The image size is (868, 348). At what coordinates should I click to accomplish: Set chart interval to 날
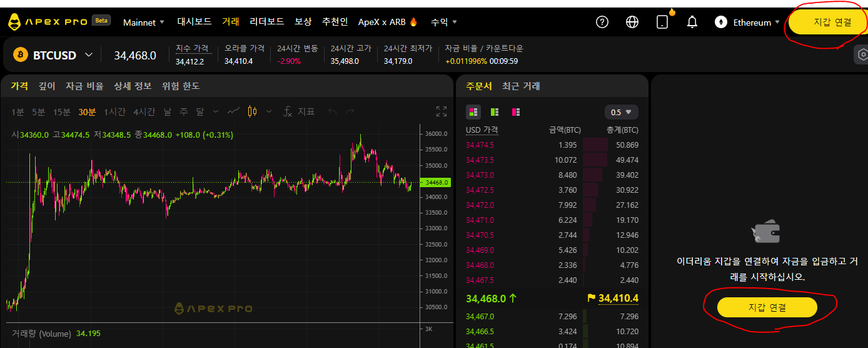tap(168, 112)
